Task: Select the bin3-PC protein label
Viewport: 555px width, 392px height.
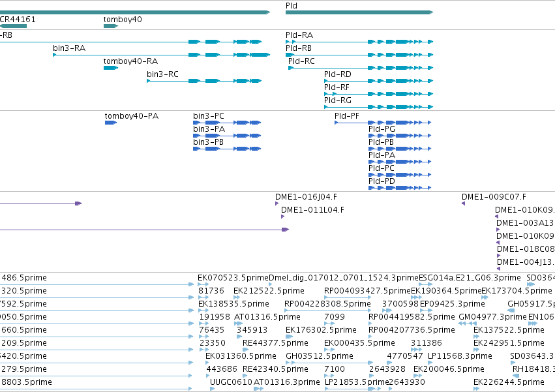Action: pyautogui.click(x=209, y=116)
